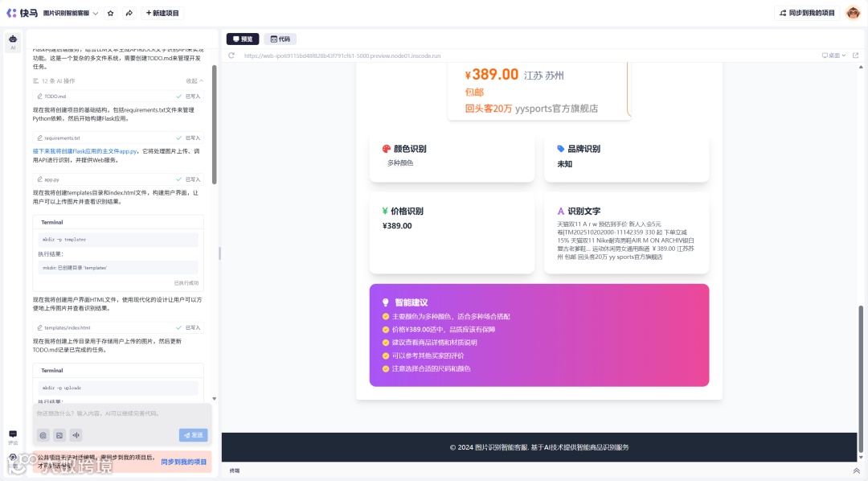Click the 包邮 free shipping label
Screen dimensions: 868x481
tap(474, 92)
